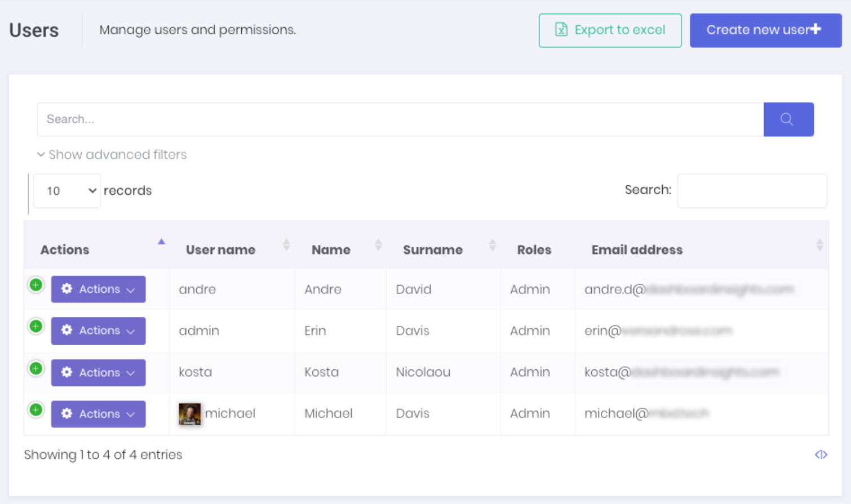The width and height of the screenshot is (851, 504).
Task: Expand Show advanced filters
Action: (111, 154)
